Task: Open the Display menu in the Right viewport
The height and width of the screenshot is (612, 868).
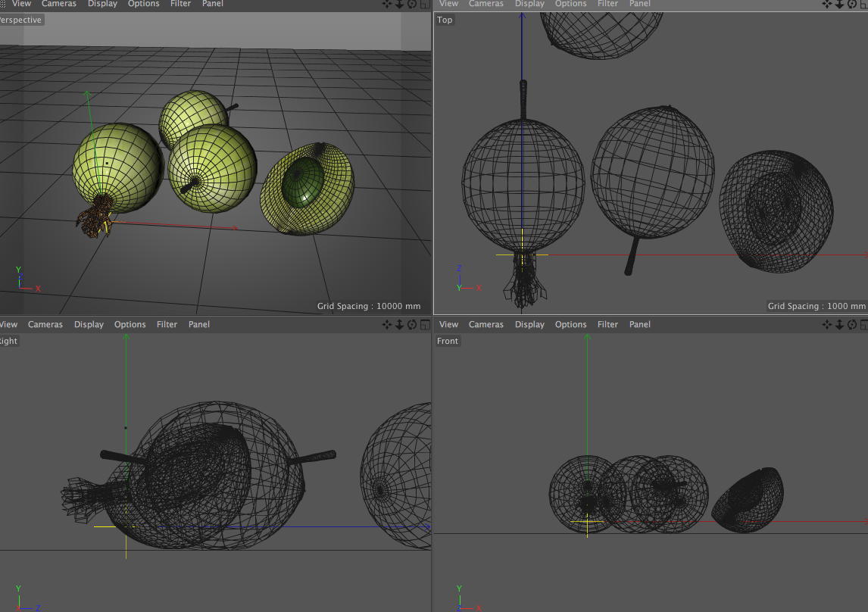Action: pyautogui.click(x=89, y=324)
